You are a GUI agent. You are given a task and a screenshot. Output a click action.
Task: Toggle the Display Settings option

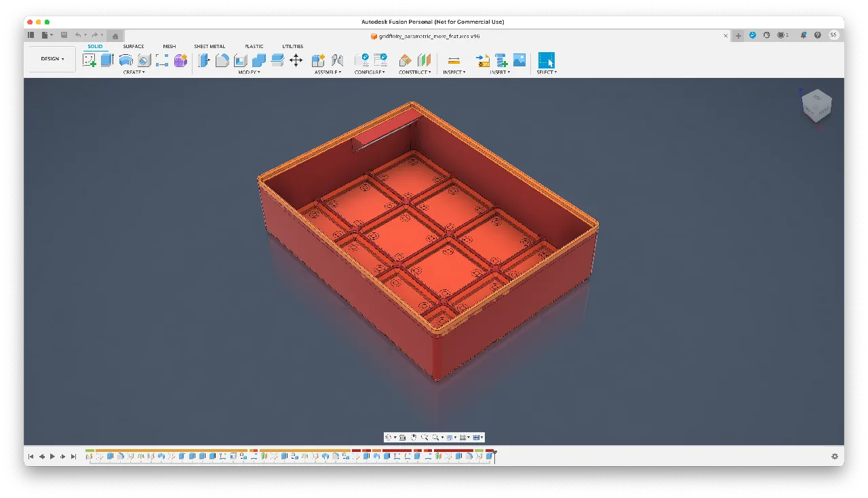pyautogui.click(x=449, y=437)
